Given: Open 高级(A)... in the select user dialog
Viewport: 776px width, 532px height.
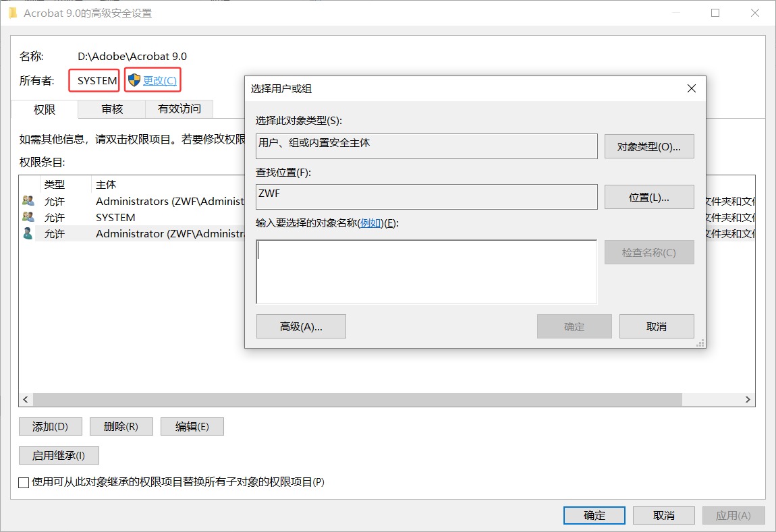Looking at the screenshot, I should coord(301,327).
